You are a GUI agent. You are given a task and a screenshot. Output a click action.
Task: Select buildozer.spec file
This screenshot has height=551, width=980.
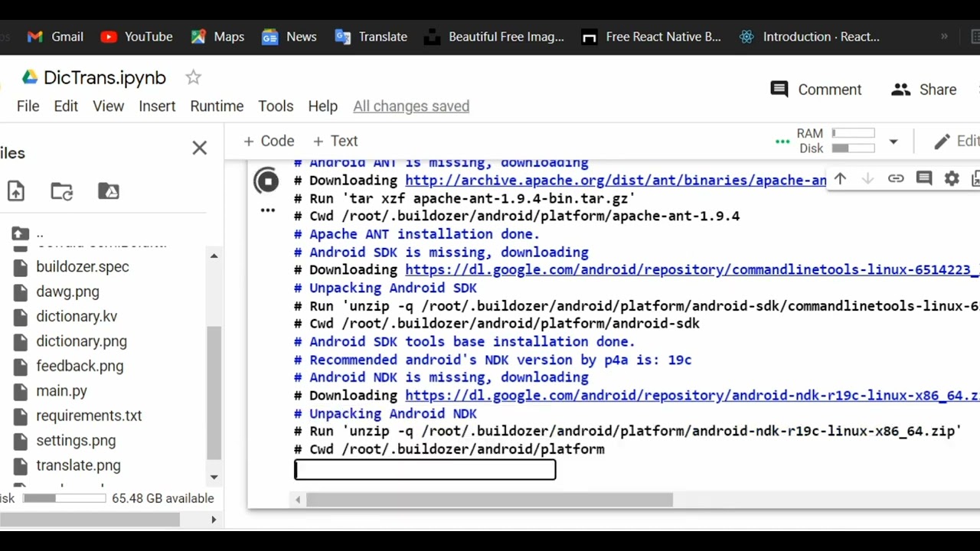82,267
